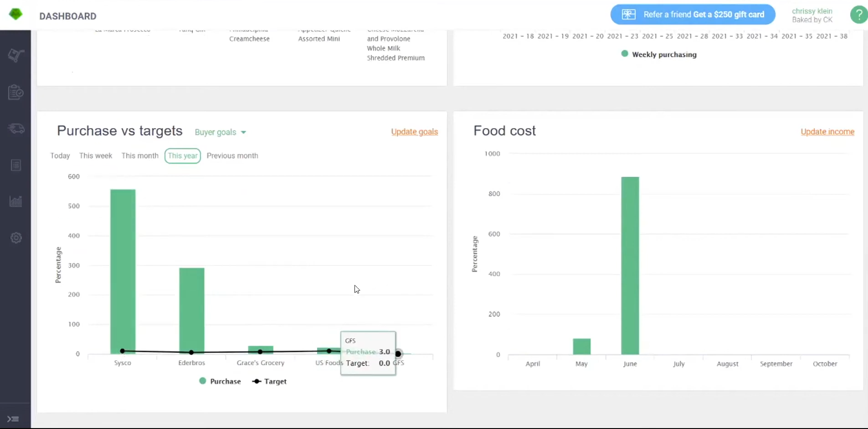Click the June food cost bar
Viewport: 868px width, 429px height.
tap(630, 265)
